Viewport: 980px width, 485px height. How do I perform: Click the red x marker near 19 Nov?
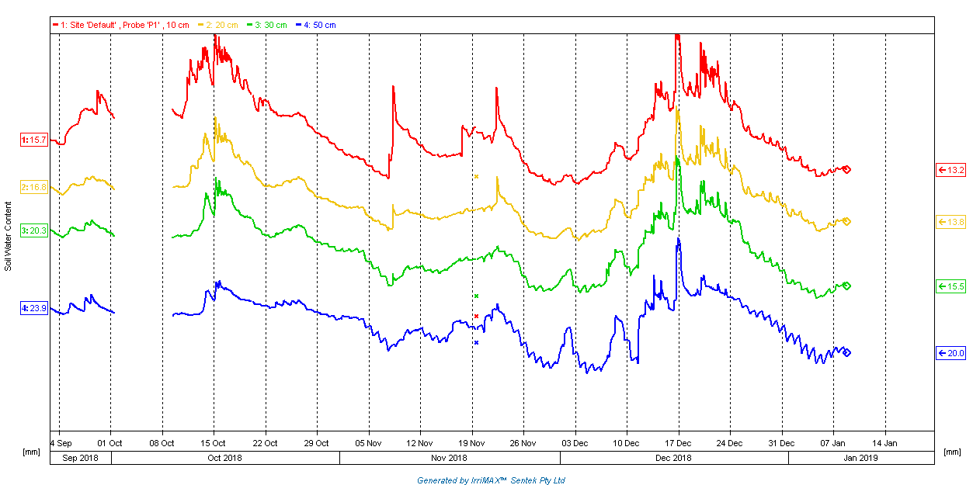click(x=476, y=316)
